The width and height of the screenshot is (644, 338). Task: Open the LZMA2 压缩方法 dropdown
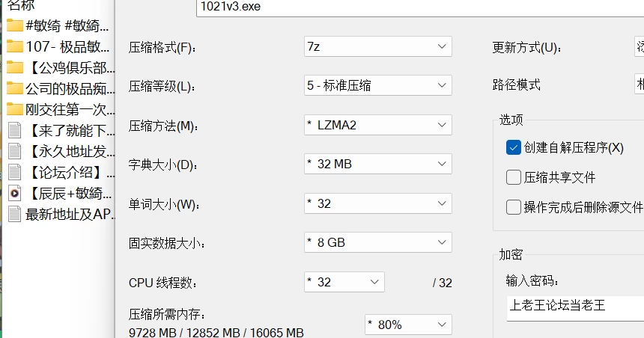pyautogui.click(x=378, y=125)
